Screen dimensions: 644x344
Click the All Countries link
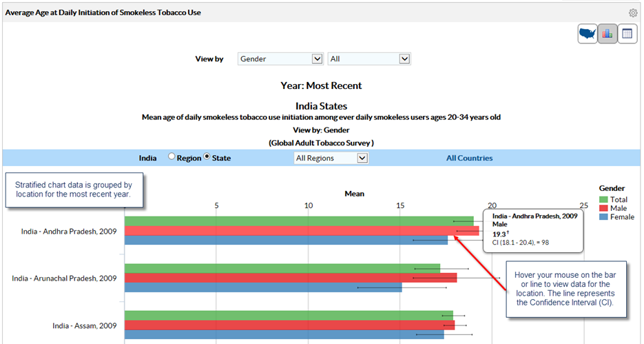pos(469,158)
